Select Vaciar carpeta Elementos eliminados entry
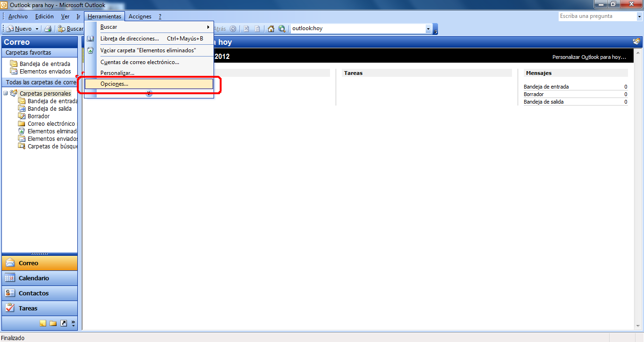Screen dimensions: 644x342 [149, 50]
